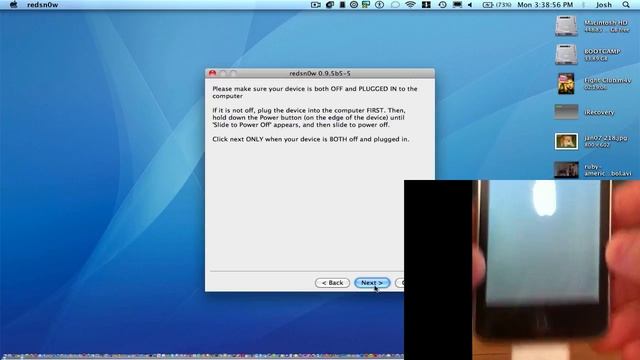Open the Time Machine menu bar icon
This screenshot has height=360, width=640.
click(442, 5)
